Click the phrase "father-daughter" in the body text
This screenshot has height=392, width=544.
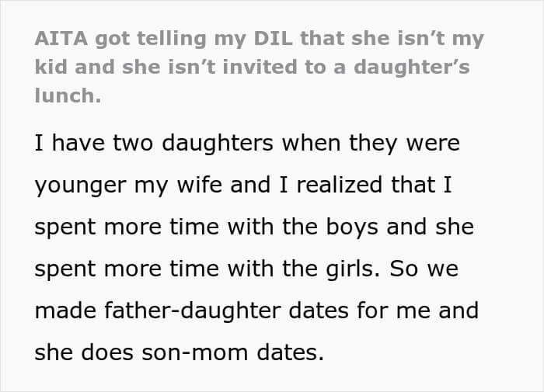[x=193, y=310]
